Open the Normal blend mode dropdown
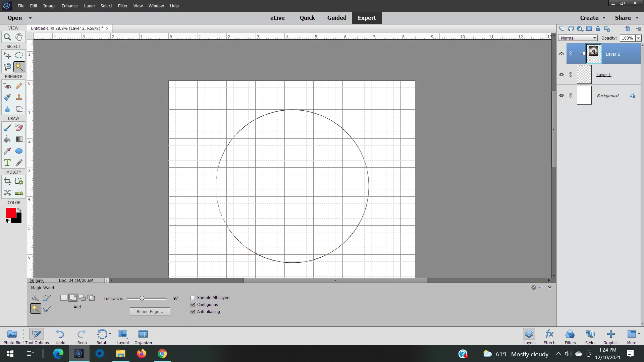 (x=578, y=38)
